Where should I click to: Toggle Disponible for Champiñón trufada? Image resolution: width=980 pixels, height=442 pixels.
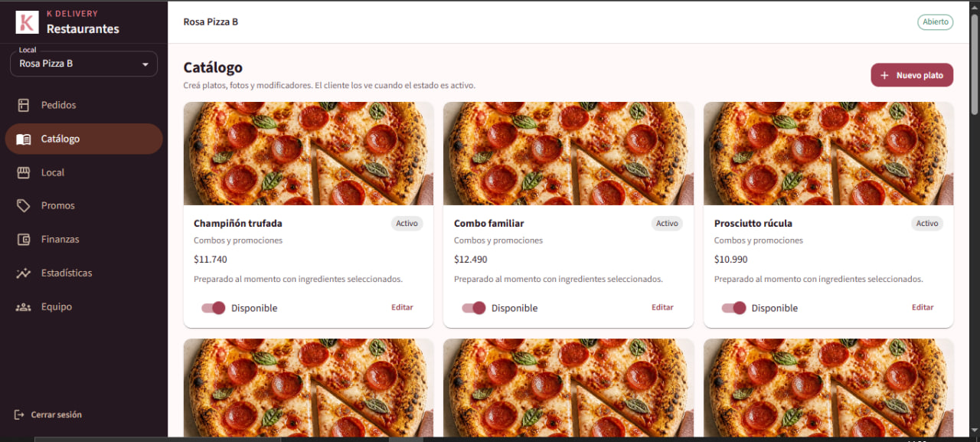click(x=214, y=308)
